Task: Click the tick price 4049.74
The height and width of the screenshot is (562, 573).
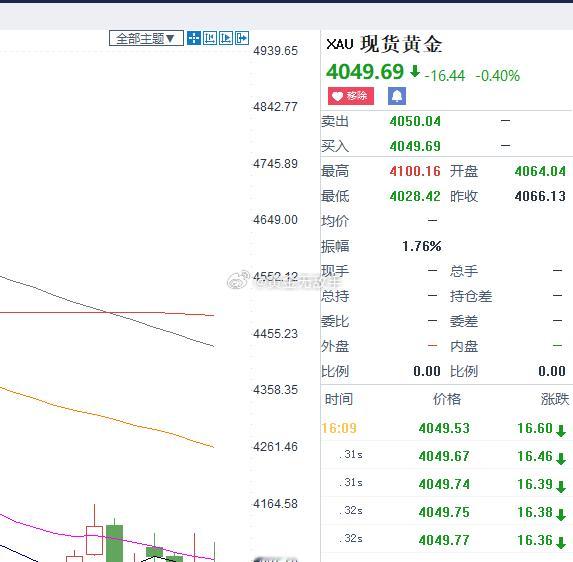Action: tap(444, 484)
